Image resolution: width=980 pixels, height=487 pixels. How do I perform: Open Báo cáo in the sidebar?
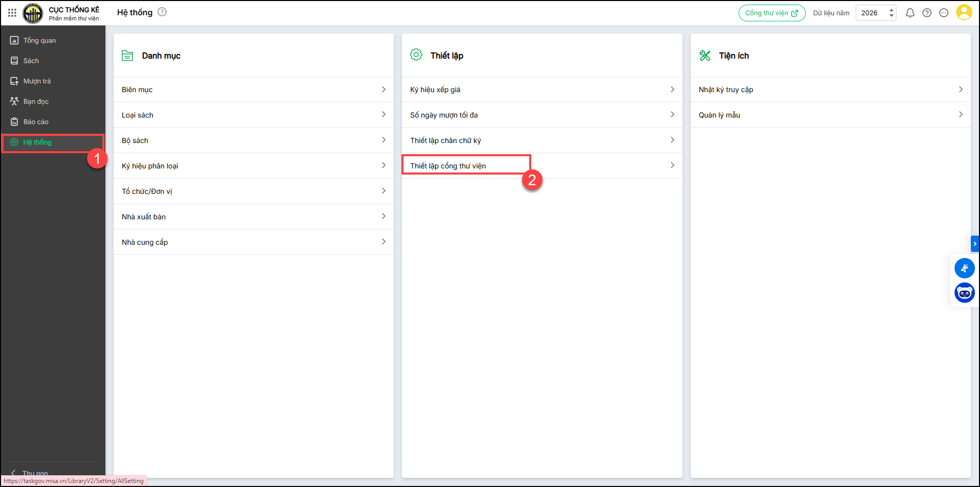coord(36,122)
